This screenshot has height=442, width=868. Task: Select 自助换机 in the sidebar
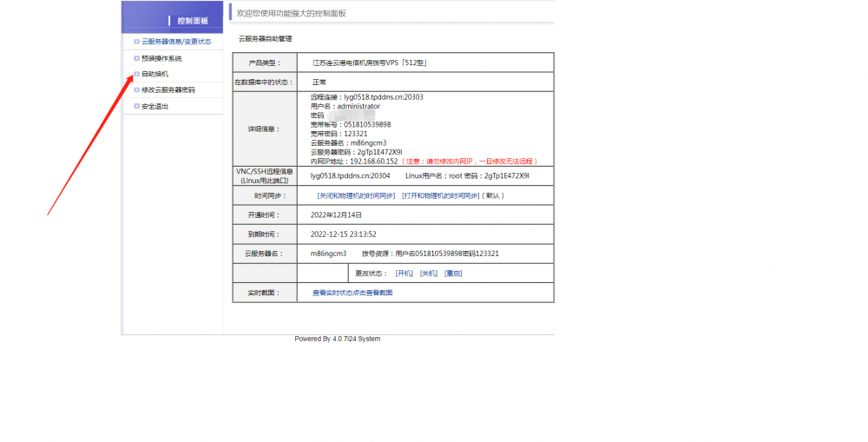pos(155,74)
